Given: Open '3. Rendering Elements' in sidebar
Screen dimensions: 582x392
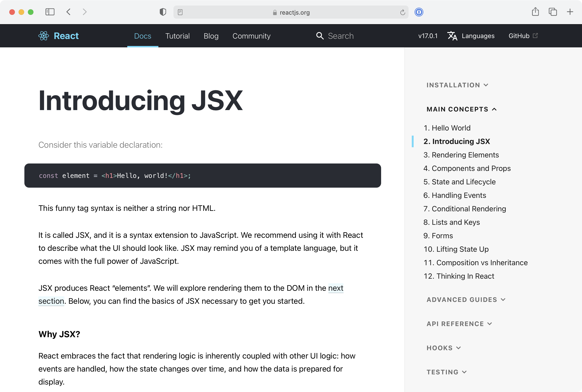Looking at the screenshot, I should tap(461, 155).
